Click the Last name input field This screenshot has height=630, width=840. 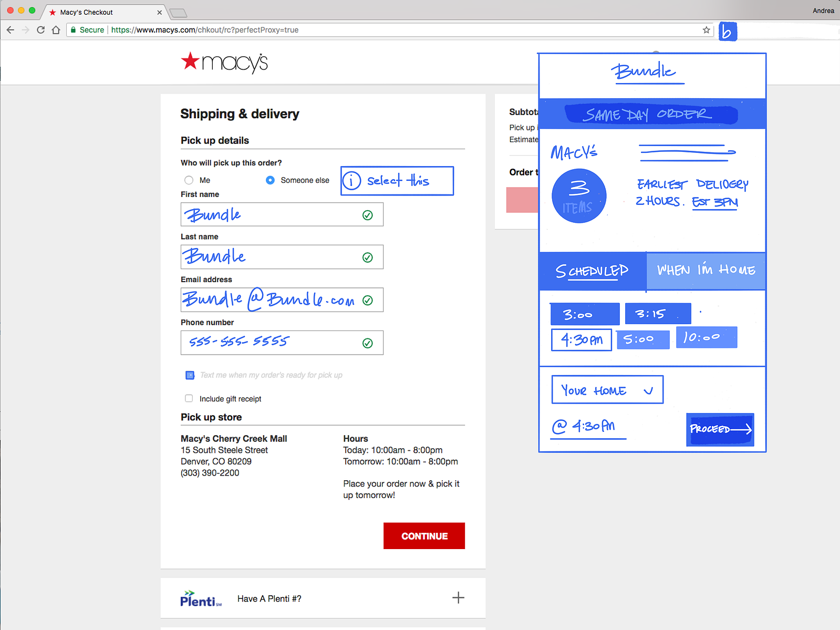pyautogui.click(x=282, y=257)
